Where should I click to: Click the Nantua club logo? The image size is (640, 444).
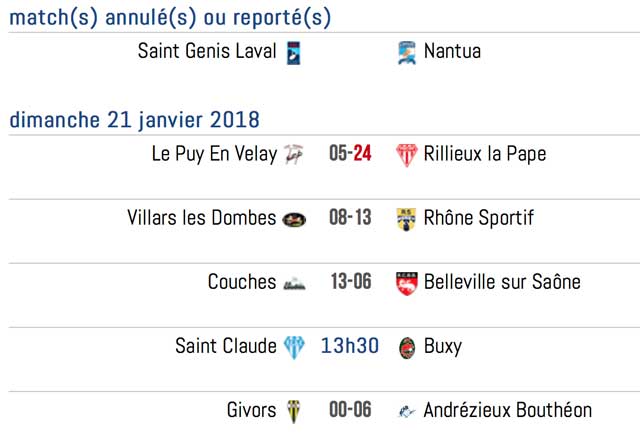(x=406, y=52)
